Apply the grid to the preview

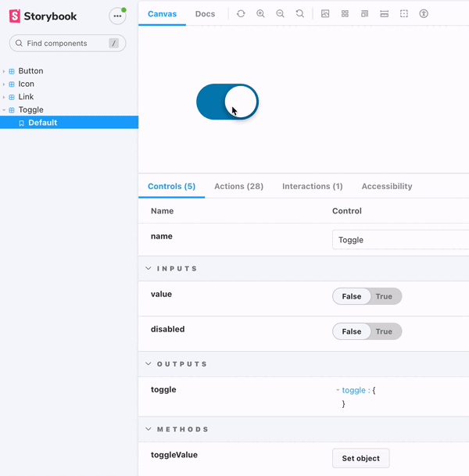pos(345,14)
